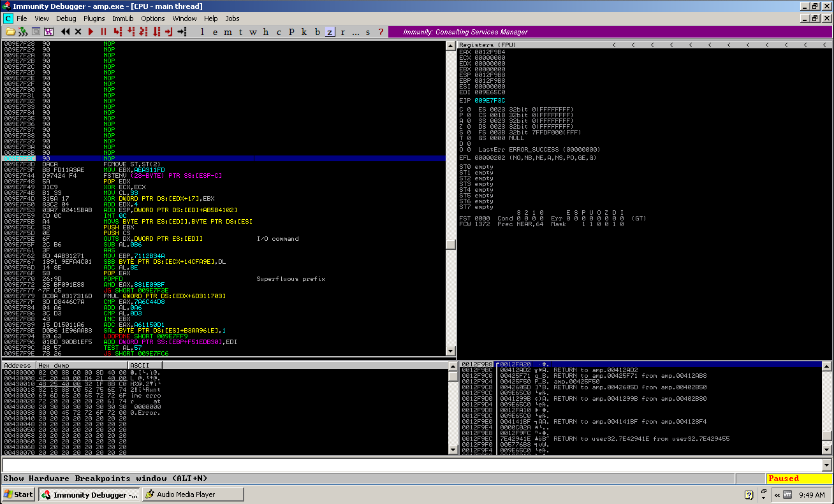Screen dimensions: 834x504
Task: Open the red question mark help icon
Action: tap(381, 32)
